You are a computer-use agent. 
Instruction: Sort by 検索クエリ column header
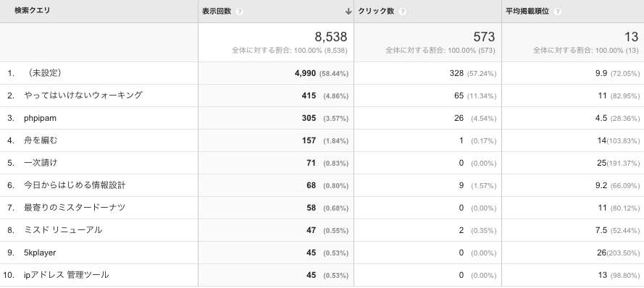pos(32,11)
